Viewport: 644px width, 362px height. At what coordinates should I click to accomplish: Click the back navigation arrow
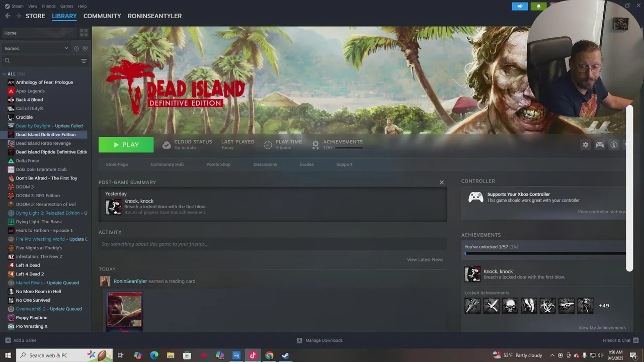pyautogui.click(x=8, y=16)
